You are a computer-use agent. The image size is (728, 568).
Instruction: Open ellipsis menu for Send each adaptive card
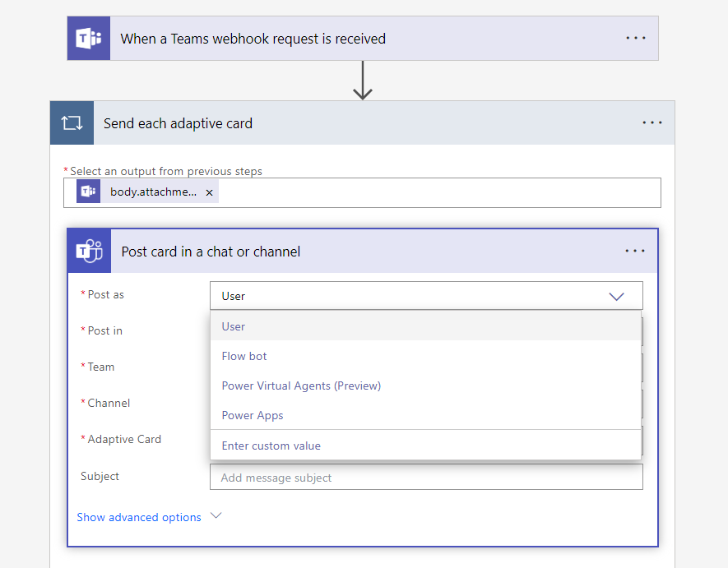(x=652, y=123)
